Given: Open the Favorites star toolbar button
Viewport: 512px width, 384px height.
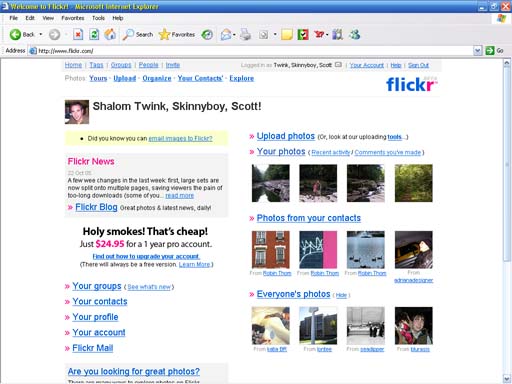Looking at the screenshot, I should (177, 34).
